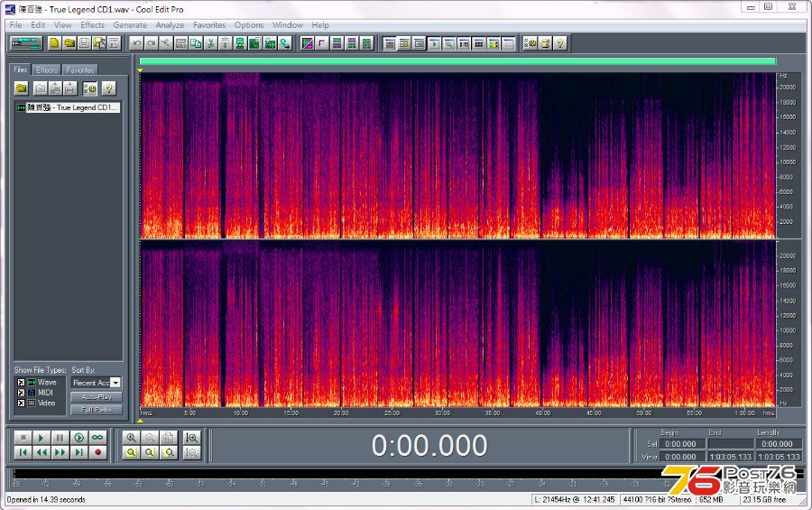Click the spectral view toggle icon in the toolbar
The height and width of the screenshot is (510, 812).
(307, 43)
